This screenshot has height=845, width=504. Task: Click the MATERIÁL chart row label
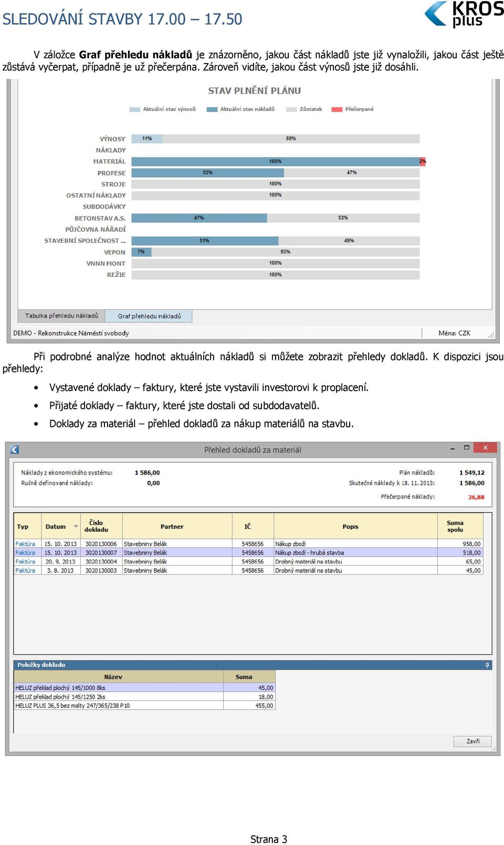click(x=109, y=161)
